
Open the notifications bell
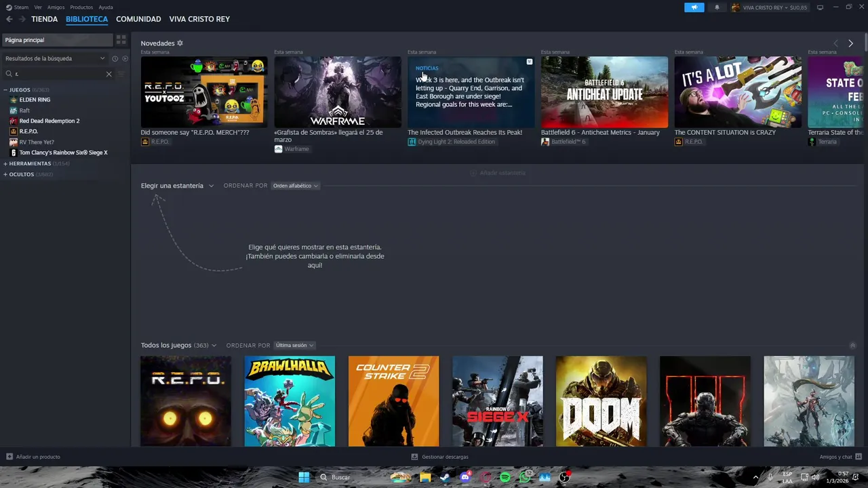point(717,7)
